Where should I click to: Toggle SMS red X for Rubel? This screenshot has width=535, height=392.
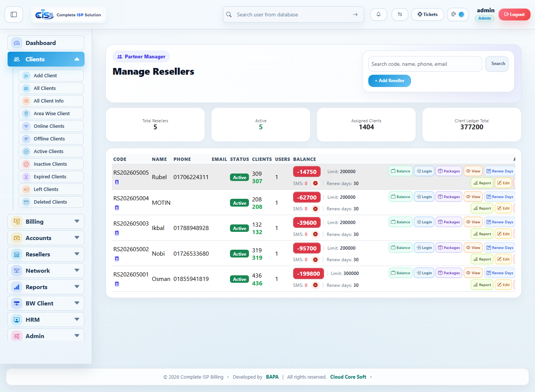pos(315,184)
